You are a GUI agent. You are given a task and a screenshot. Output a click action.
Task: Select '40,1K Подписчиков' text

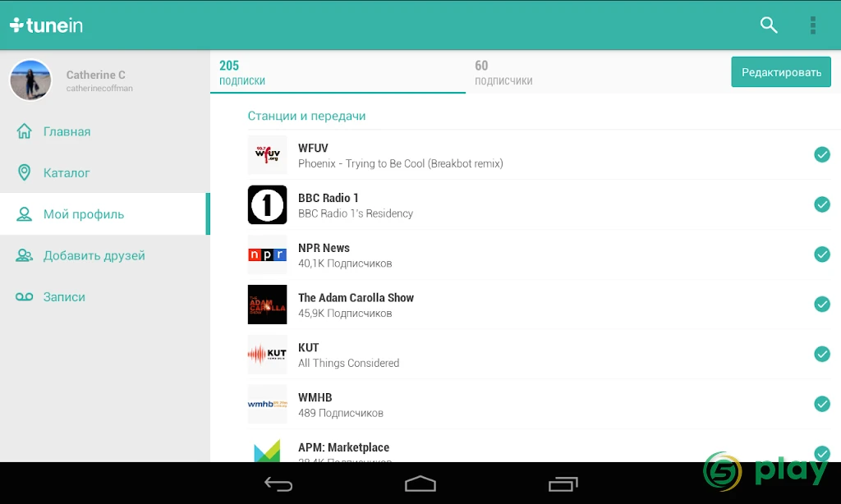[345, 263]
